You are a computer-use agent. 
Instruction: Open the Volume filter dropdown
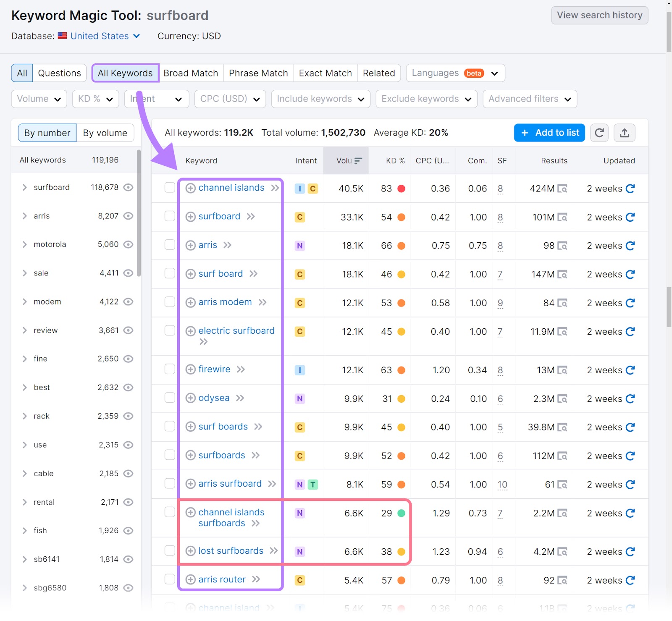[x=39, y=99]
